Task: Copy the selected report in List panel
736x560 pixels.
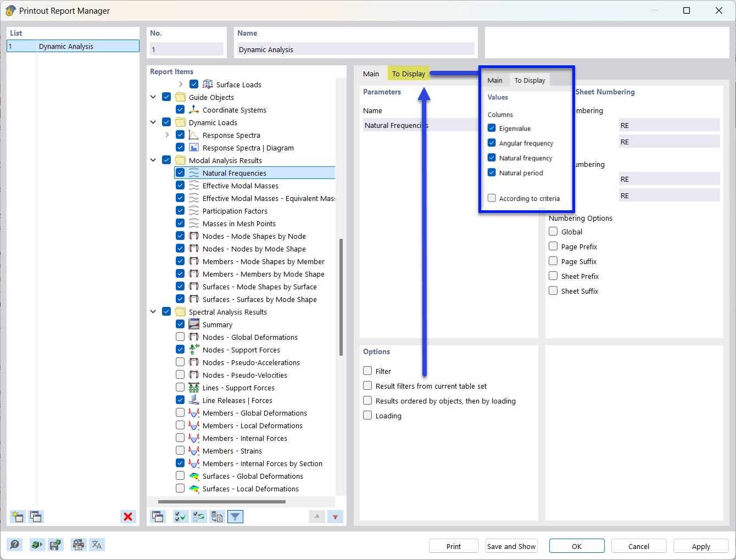Action: tap(36, 516)
